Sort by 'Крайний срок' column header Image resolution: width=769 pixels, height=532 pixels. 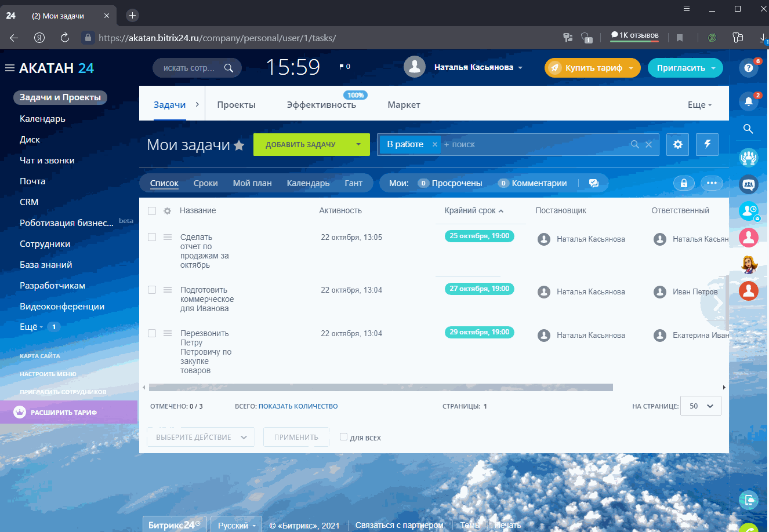point(474,211)
